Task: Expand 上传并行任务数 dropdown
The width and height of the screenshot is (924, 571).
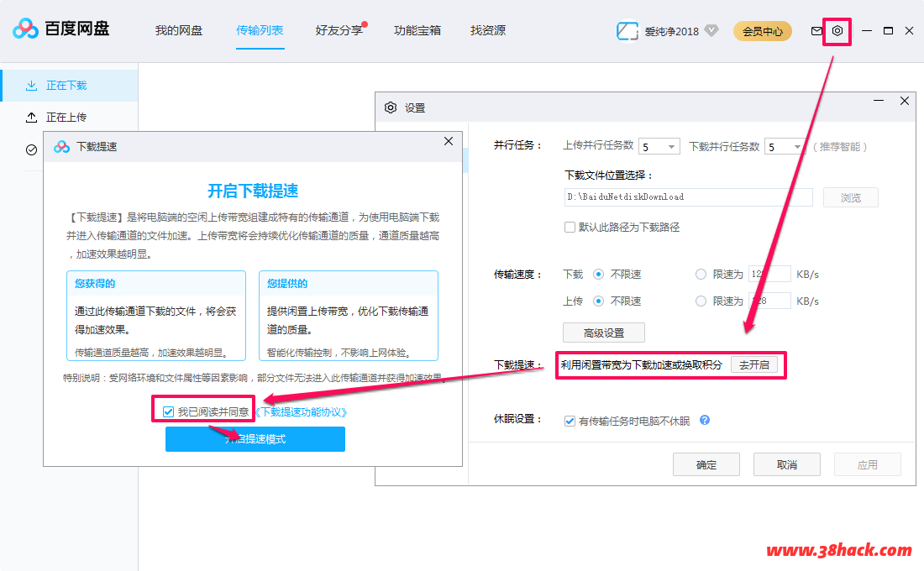Action: click(659, 147)
